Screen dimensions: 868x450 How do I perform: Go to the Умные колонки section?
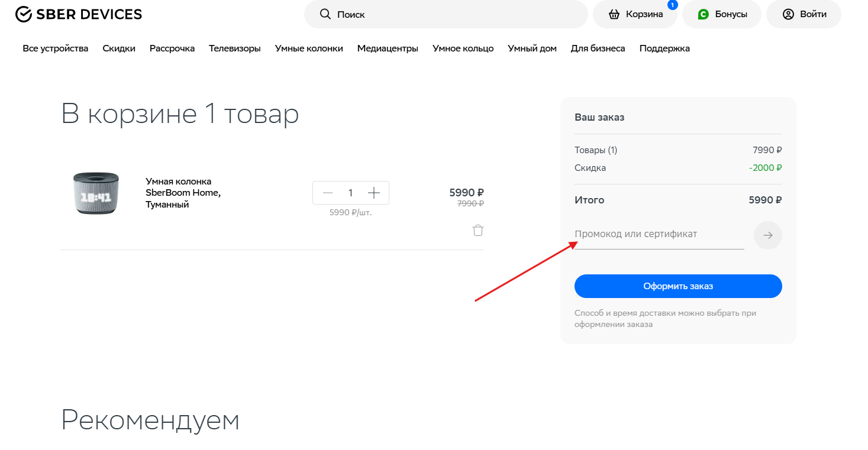[x=309, y=48]
